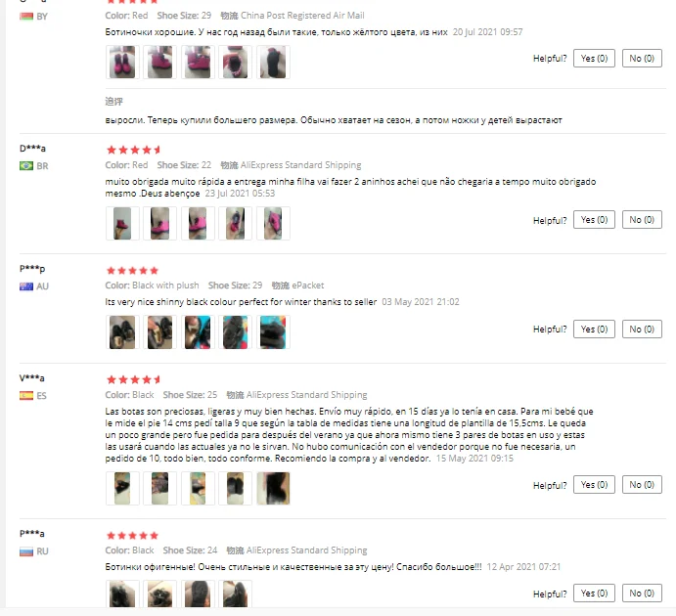Viewport: 676px width, 616px height.
Task: Click the Spain flag icon beside ES
Action: [26, 395]
